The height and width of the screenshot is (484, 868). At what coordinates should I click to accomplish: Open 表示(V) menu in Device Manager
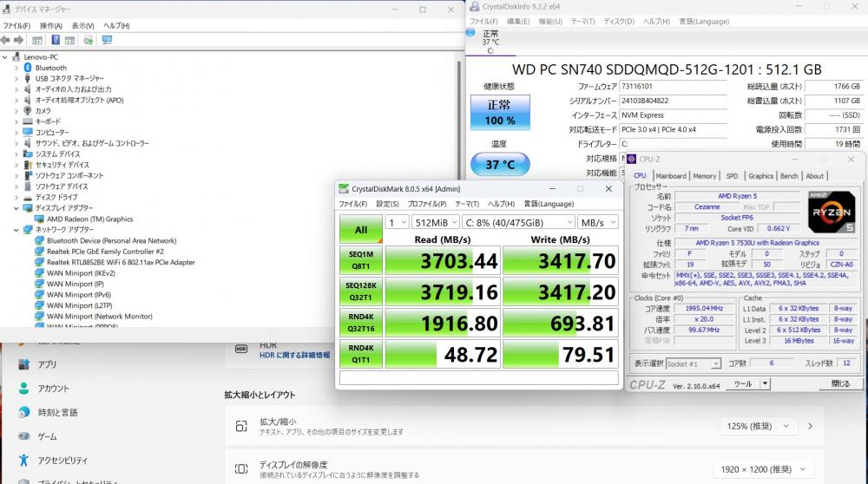82,25
